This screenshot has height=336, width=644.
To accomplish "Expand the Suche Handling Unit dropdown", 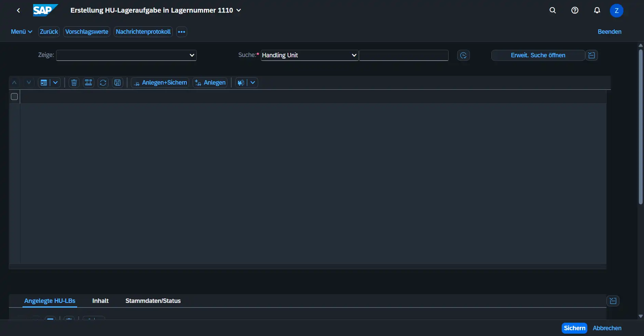I will click(x=309, y=55).
